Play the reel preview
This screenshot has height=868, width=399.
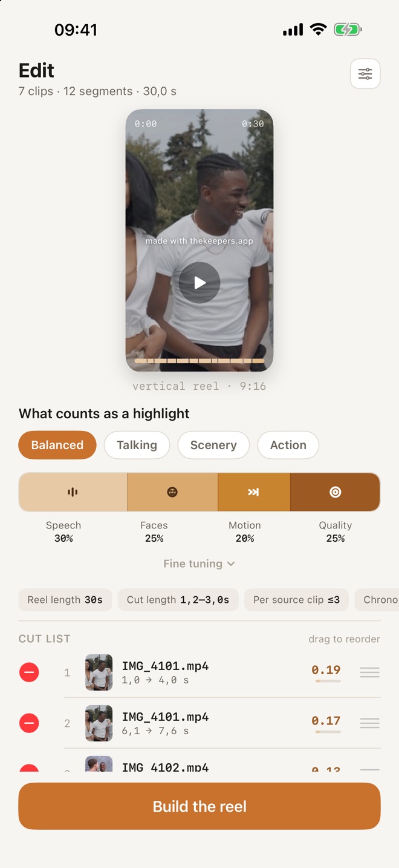click(x=199, y=283)
